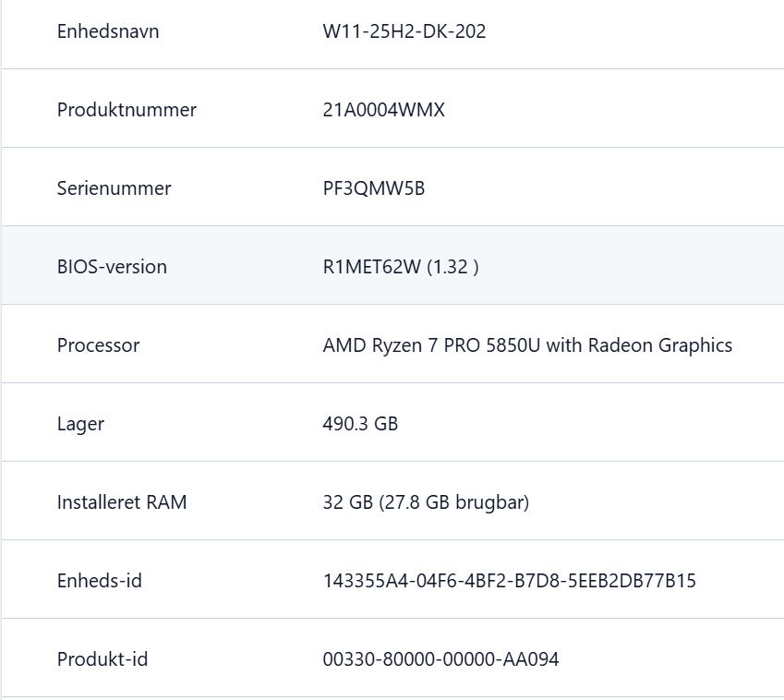Click the Produktnummer label
This screenshot has width=784, height=700.
[127, 110]
